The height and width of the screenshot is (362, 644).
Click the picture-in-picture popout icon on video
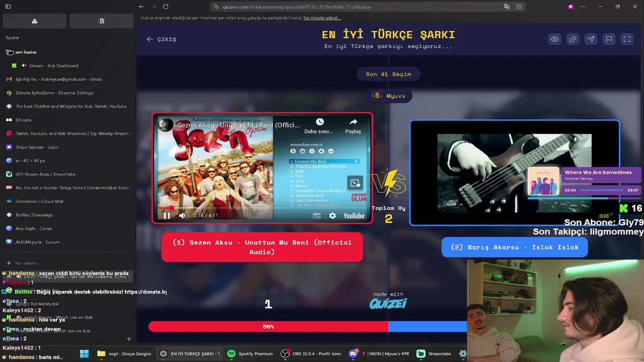tap(355, 183)
